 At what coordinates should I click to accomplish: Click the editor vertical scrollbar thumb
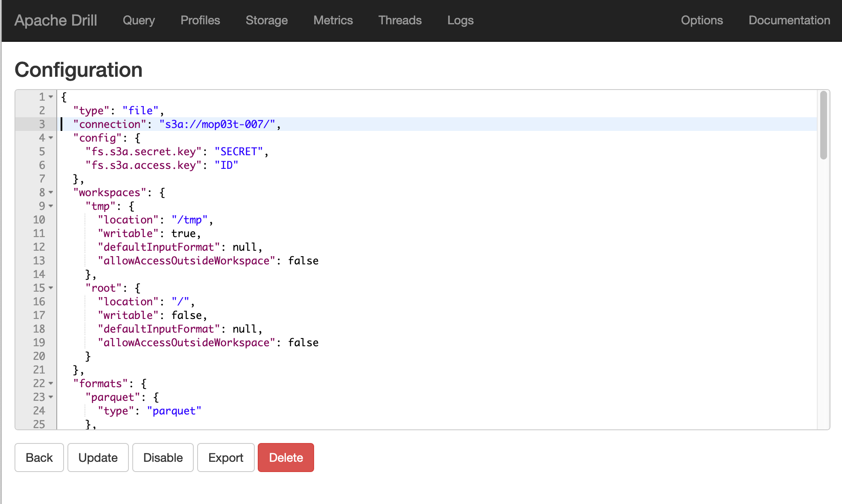point(823,125)
